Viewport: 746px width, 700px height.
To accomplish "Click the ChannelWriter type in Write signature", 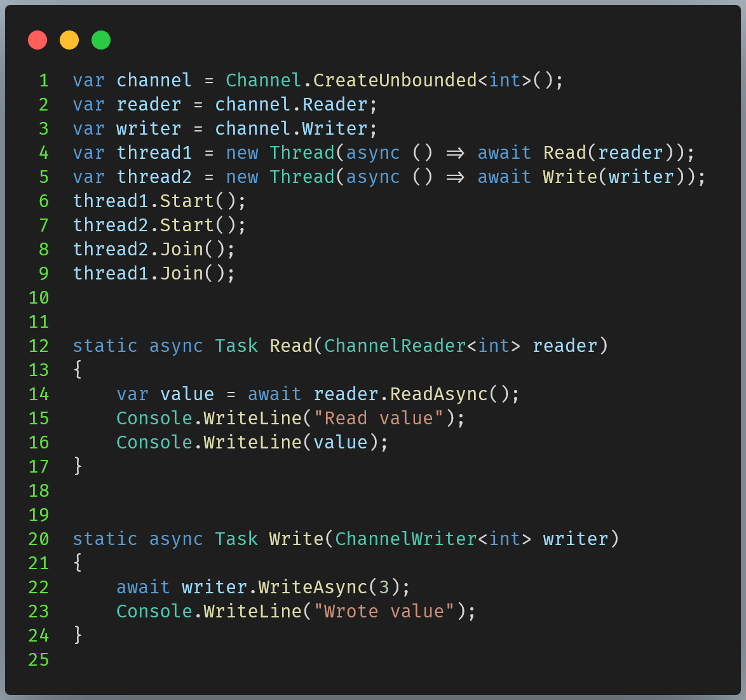I will tap(405, 539).
